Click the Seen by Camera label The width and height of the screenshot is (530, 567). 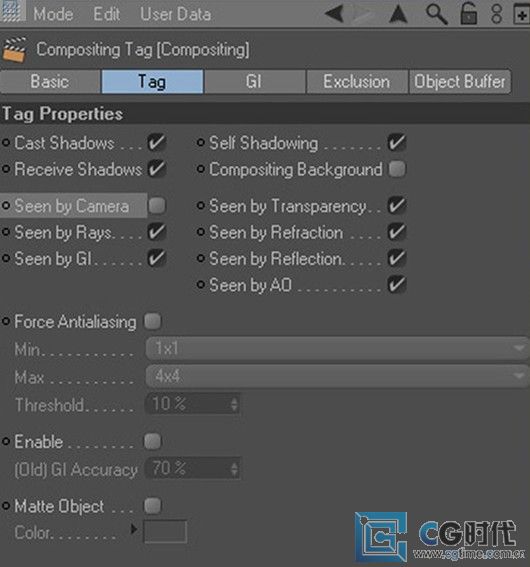[72, 206]
